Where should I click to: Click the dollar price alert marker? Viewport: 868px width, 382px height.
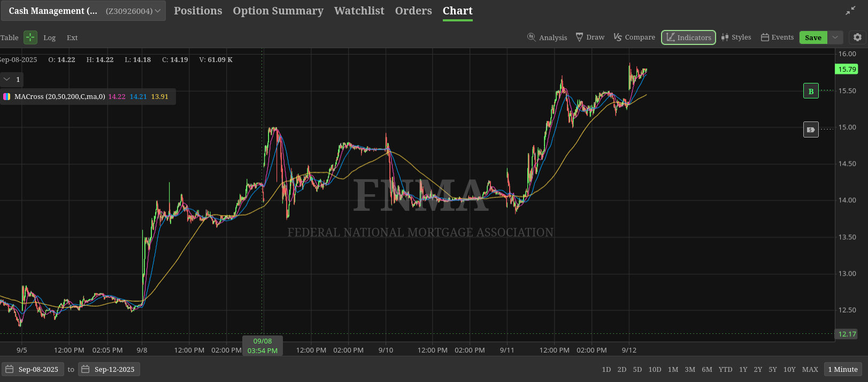pyautogui.click(x=811, y=129)
